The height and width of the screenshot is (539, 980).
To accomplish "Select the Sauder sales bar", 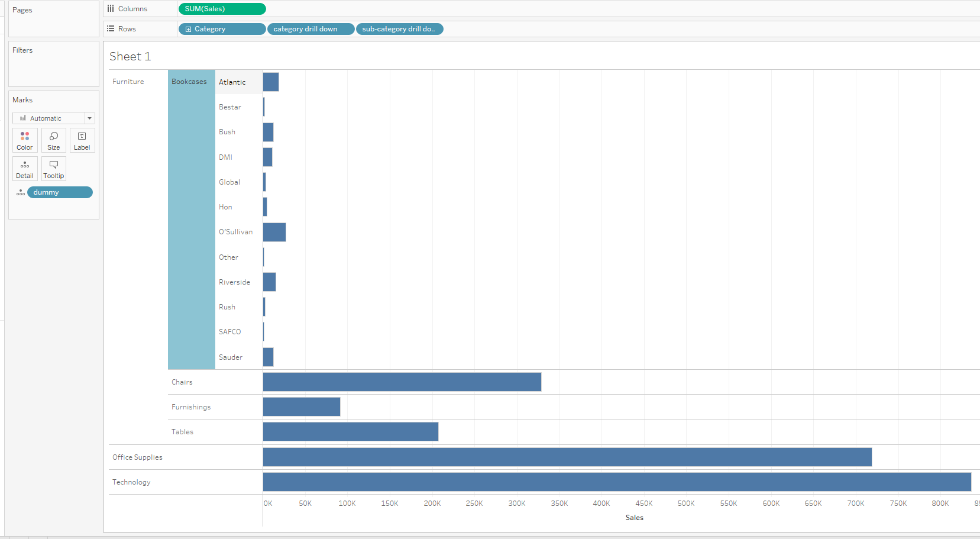I will click(x=268, y=357).
